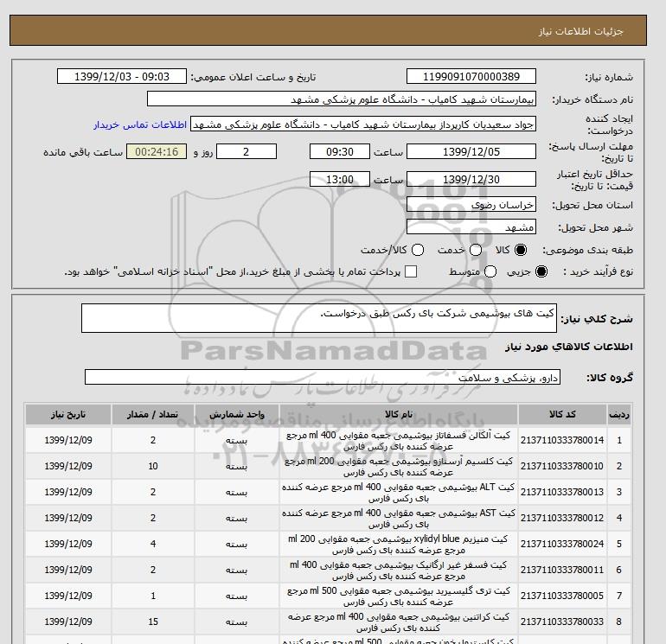Click the validity time field 13:00

339,179
